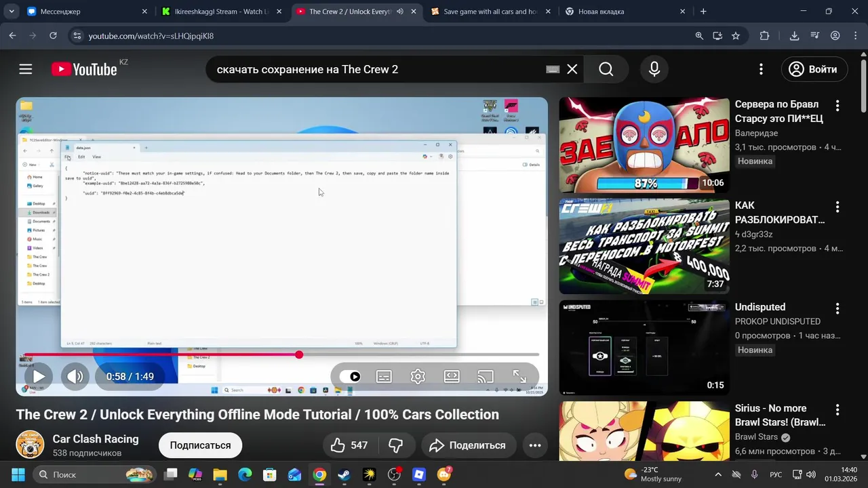The image size is (868, 488).
Task: Open options for the Undisputed video
Action: click(x=837, y=308)
